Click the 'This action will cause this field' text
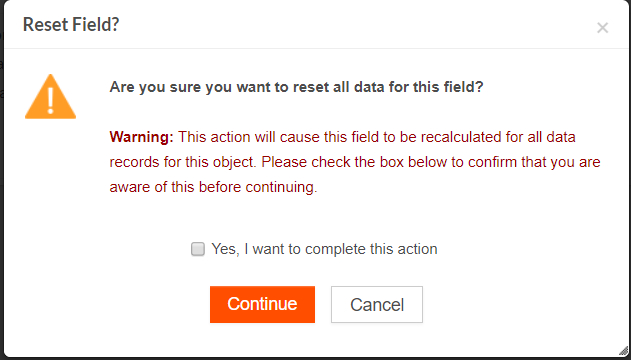631x360 pixels. (279, 137)
